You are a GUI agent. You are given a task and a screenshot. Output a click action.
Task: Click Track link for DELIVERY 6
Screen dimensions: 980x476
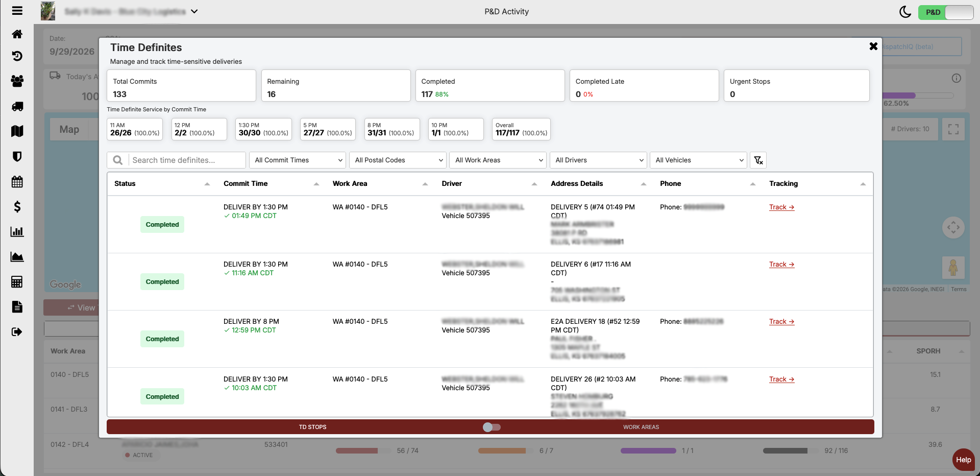pyautogui.click(x=781, y=265)
